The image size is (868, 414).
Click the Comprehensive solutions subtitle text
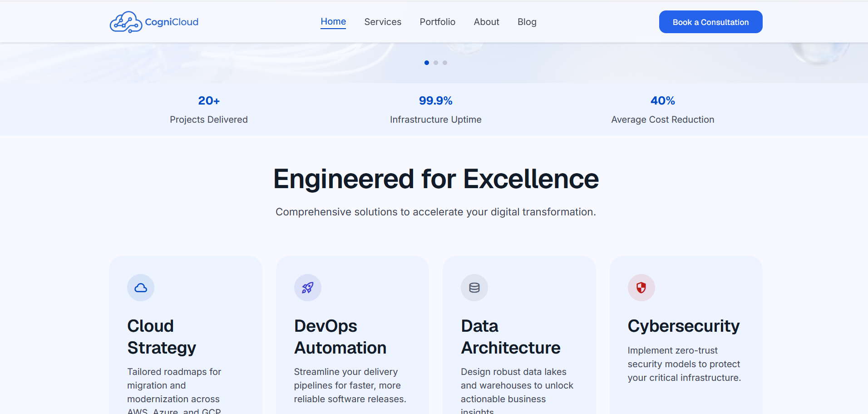pyautogui.click(x=436, y=212)
